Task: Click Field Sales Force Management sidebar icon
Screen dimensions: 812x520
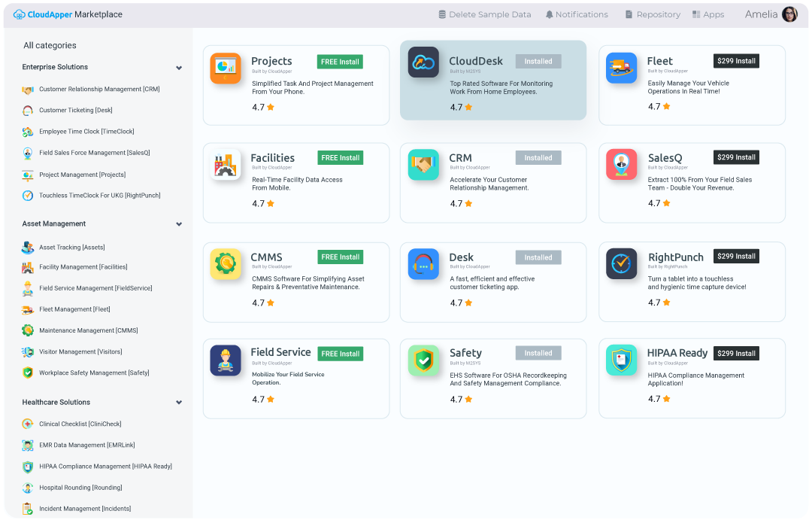Action: [x=28, y=153]
